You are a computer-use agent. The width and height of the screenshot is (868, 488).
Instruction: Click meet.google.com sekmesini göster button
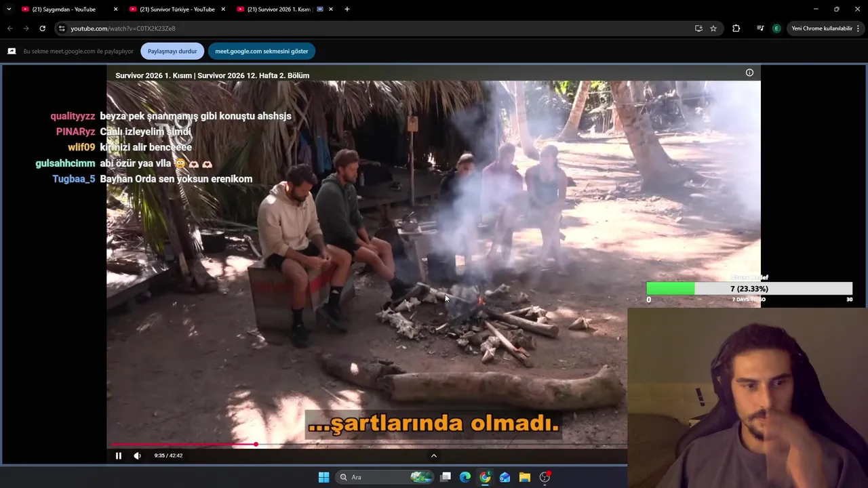click(x=262, y=51)
